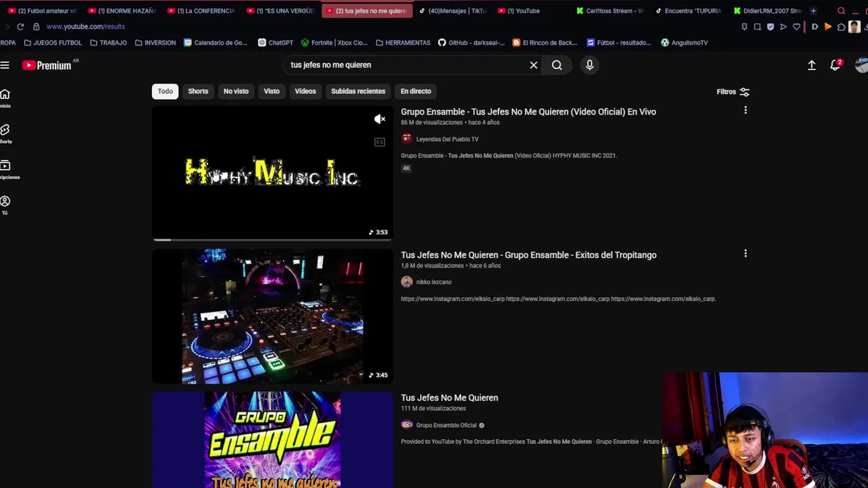Select the Visto filter chip
The height and width of the screenshot is (488, 868).
coord(271,91)
